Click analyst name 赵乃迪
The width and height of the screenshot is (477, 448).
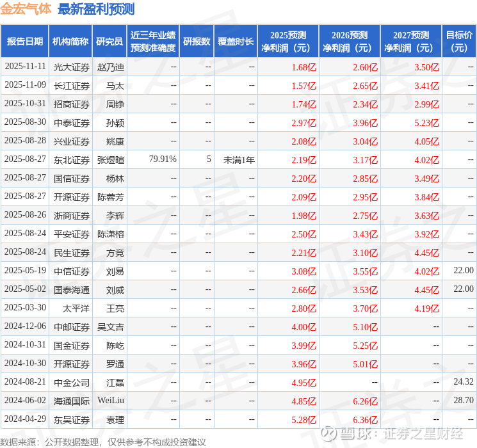tap(111, 67)
